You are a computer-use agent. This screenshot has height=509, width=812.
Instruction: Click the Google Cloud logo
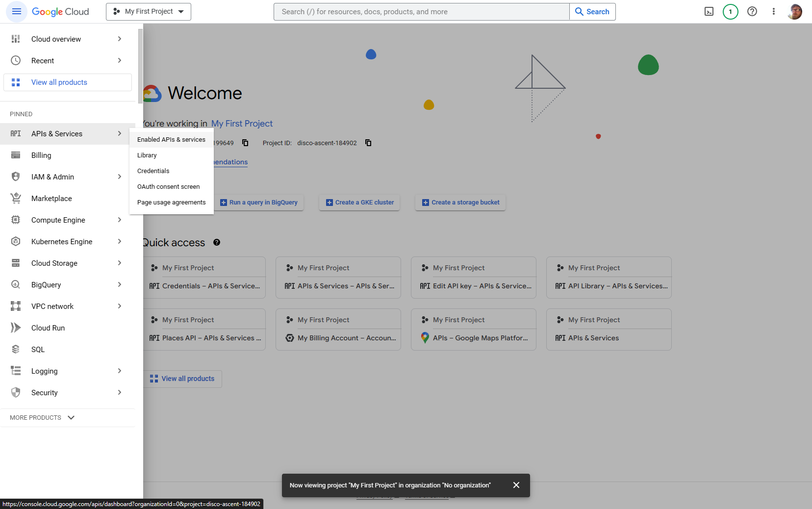point(60,11)
